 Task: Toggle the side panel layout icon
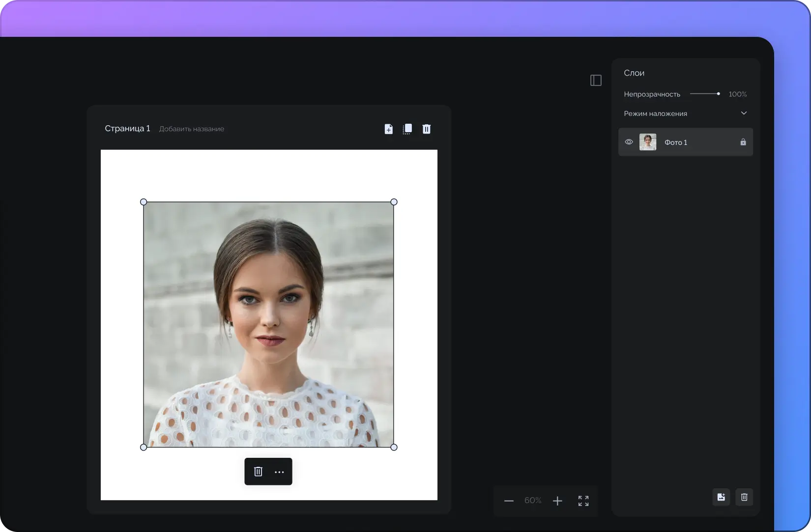point(596,80)
